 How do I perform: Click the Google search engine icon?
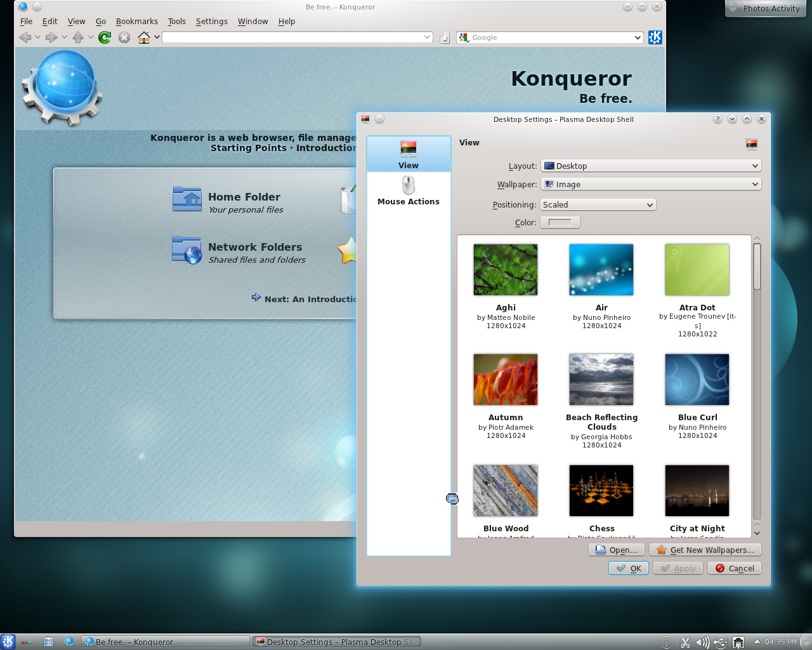(x=464, y=37)
